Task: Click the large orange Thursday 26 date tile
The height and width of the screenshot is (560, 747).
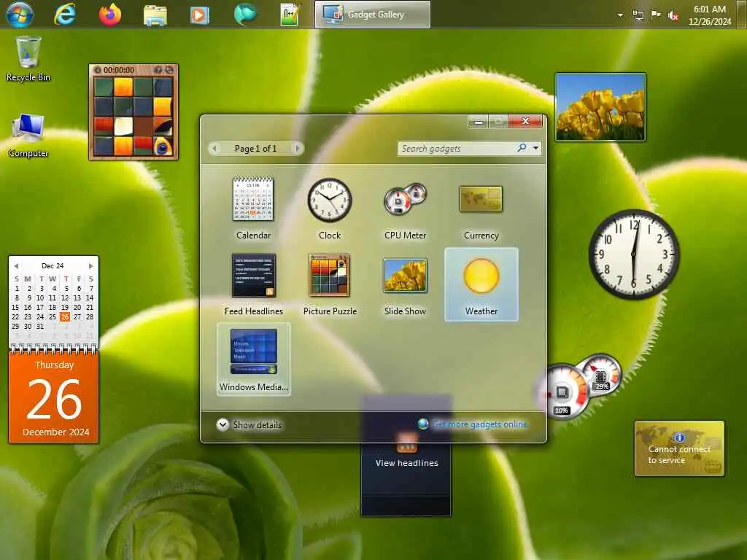Action: pos(54,397)
